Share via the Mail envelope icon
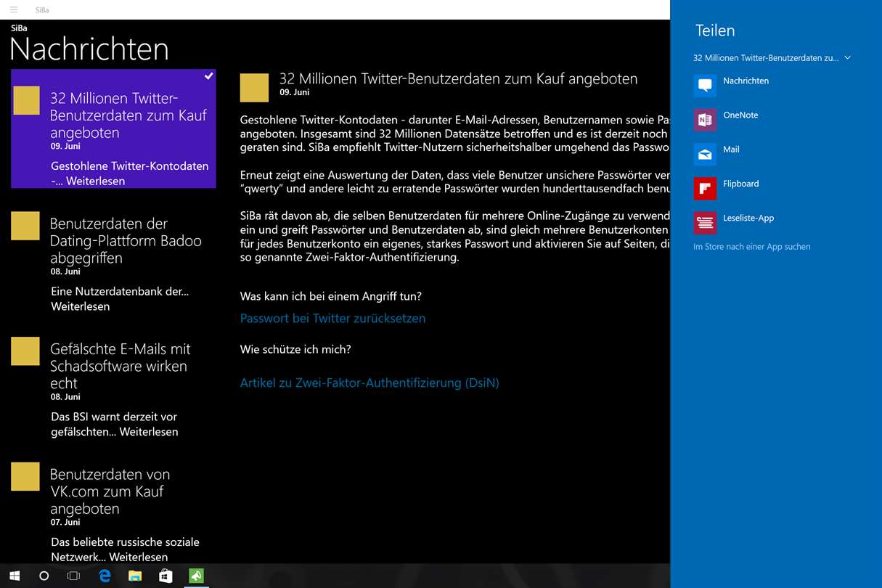Screen dimensions: 882x588 (705, 153)
